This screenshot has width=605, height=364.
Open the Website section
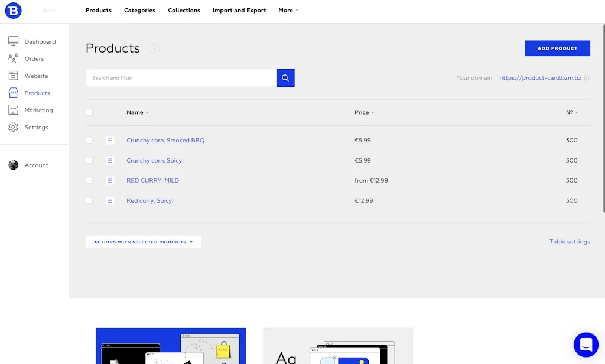coord(37,76)
